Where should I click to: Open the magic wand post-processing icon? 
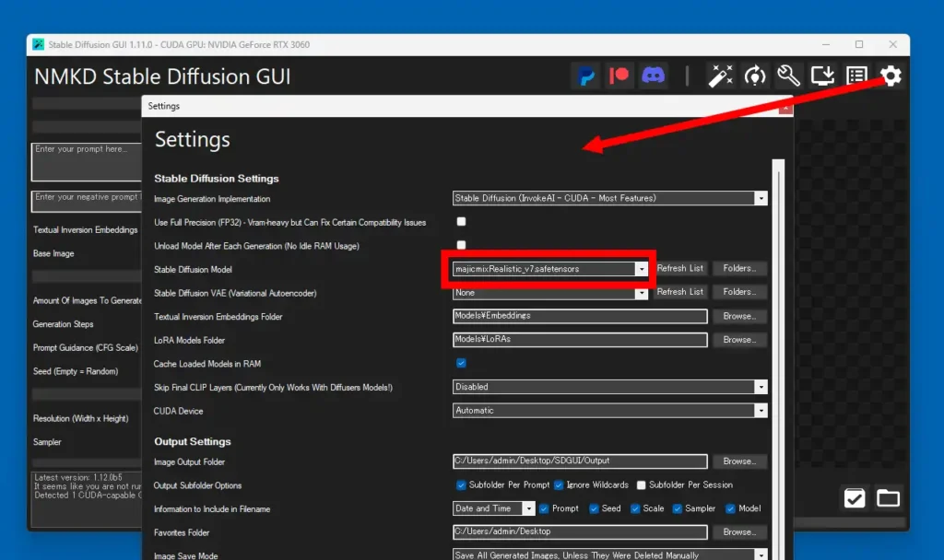click(x=720, y=76)
